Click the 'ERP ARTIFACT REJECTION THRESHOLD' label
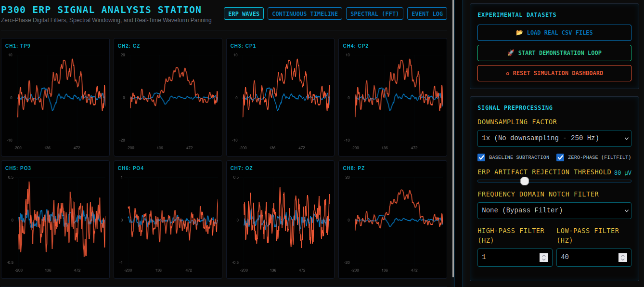The image size is (644, 287). (x=544, y=172)
